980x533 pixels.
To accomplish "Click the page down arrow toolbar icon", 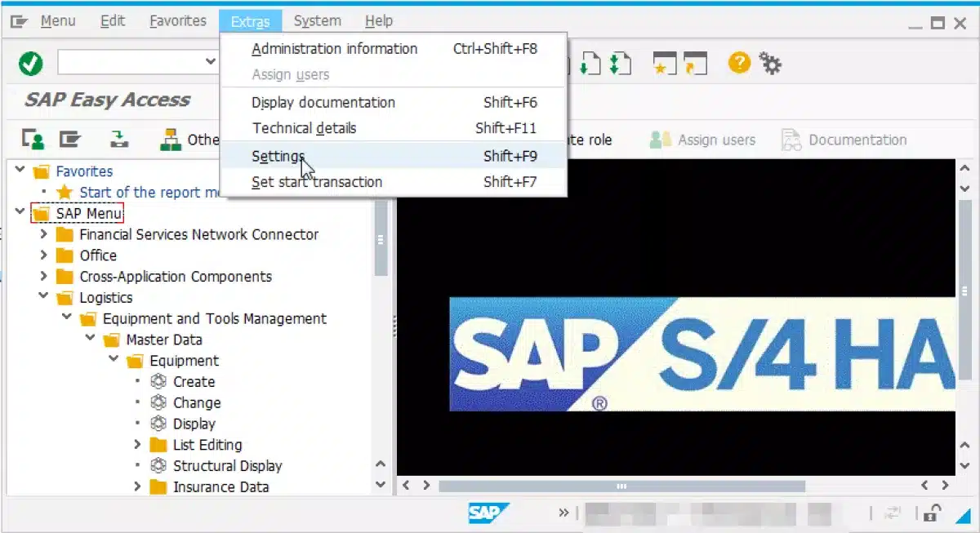I will point(590,63).
